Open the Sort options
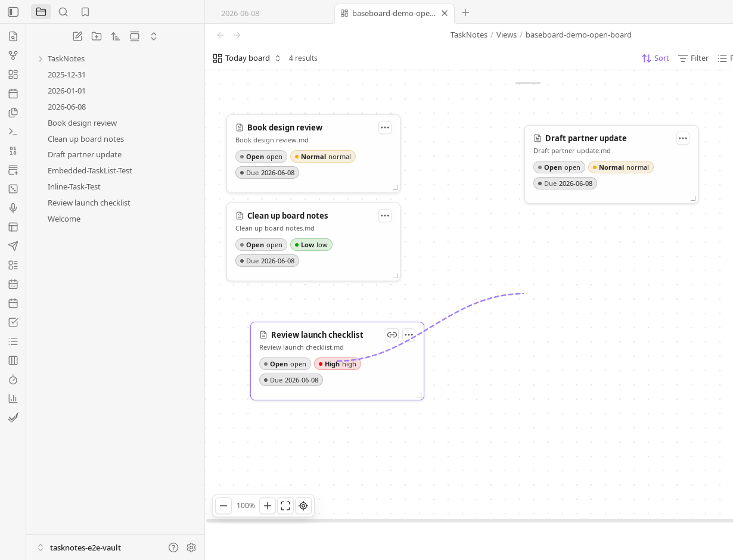733x560 pixels. click(656, 58)
